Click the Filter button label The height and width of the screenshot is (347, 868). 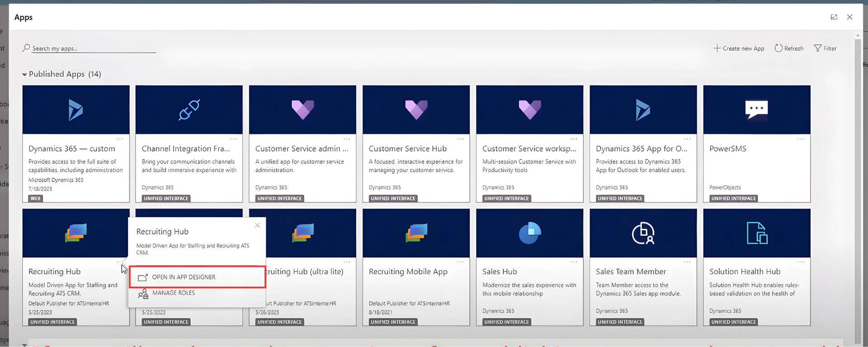[x=830, y=48]
